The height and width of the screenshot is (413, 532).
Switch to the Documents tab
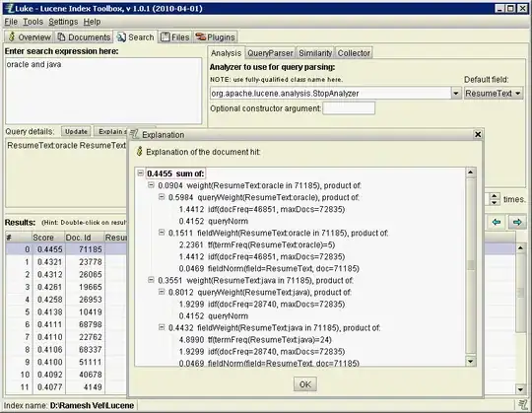[x=84, y=37]
